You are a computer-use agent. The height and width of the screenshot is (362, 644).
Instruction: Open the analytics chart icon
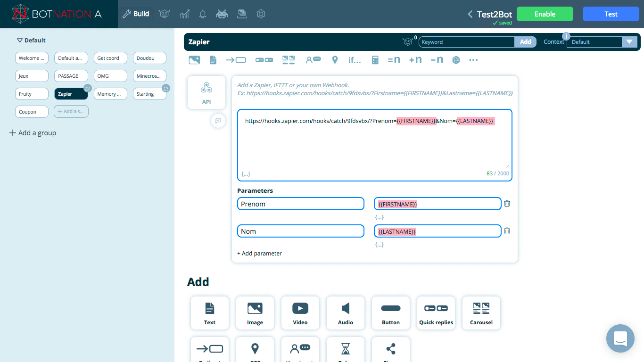184,14
